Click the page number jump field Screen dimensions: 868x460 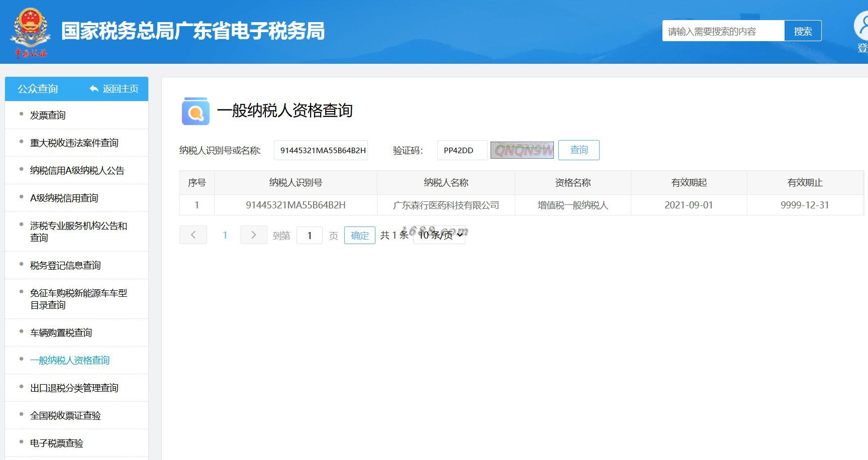(x=310, y=236)
